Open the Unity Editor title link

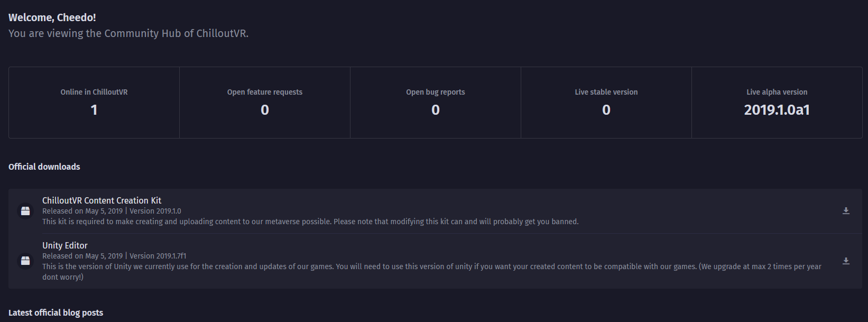[x=65, y=245]
